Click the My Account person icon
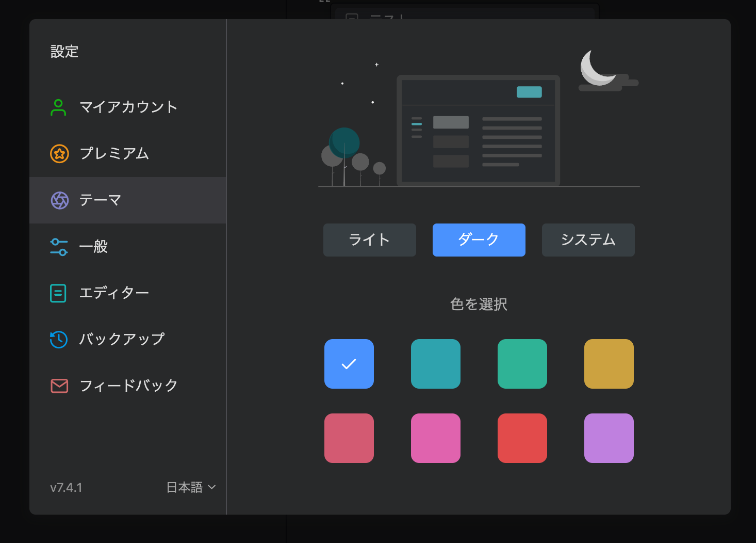 pos(58,107)
